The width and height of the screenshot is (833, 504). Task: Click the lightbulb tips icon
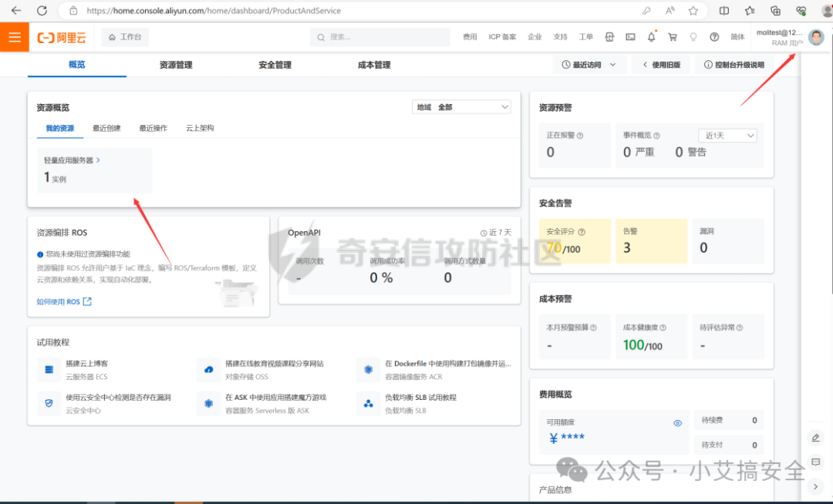click(693, 37)
